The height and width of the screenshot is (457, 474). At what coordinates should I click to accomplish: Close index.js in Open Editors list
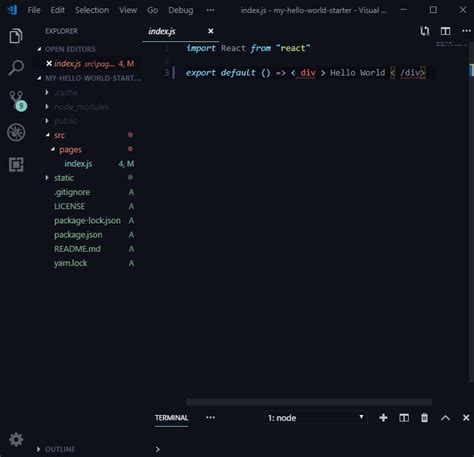point(49,63)
